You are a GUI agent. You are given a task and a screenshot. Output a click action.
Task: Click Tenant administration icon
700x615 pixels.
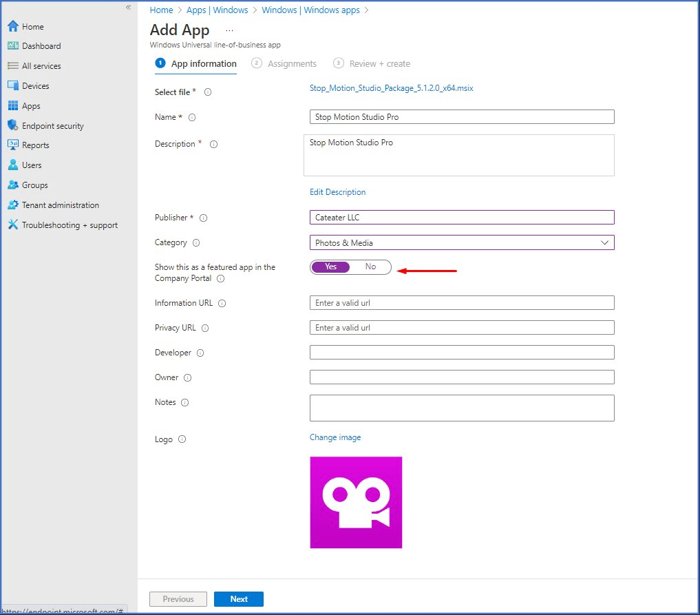pyautogui.click(x=13, y=205)
